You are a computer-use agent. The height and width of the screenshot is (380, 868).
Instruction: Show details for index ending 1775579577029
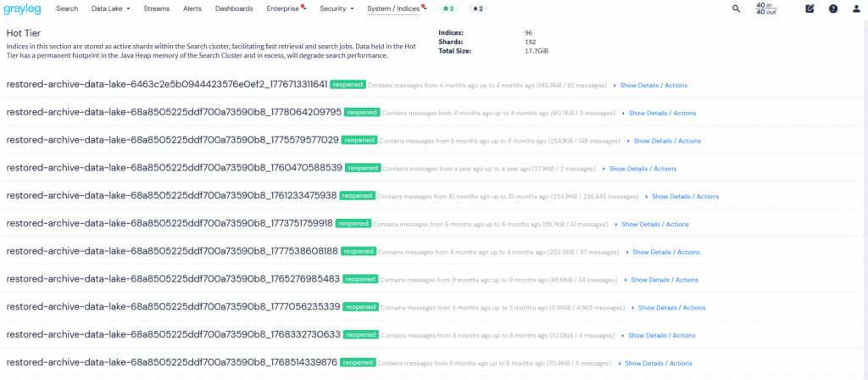(664, 141)
